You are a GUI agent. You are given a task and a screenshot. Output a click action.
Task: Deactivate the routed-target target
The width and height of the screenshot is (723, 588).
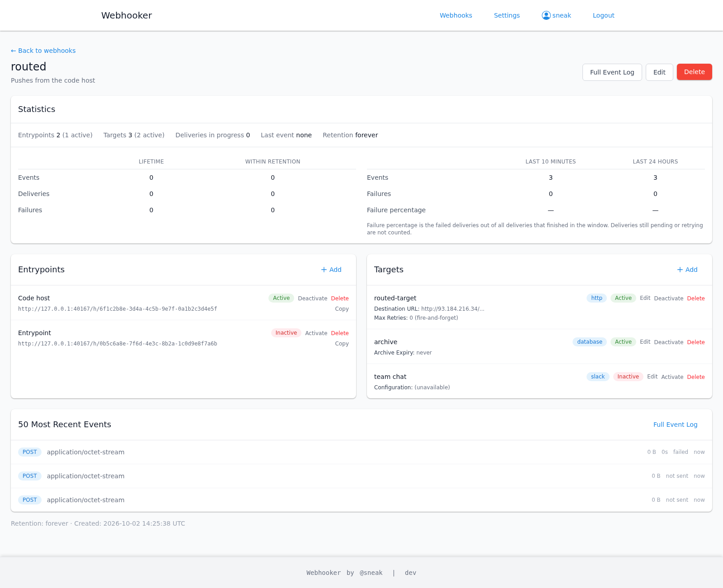point(668,299)
